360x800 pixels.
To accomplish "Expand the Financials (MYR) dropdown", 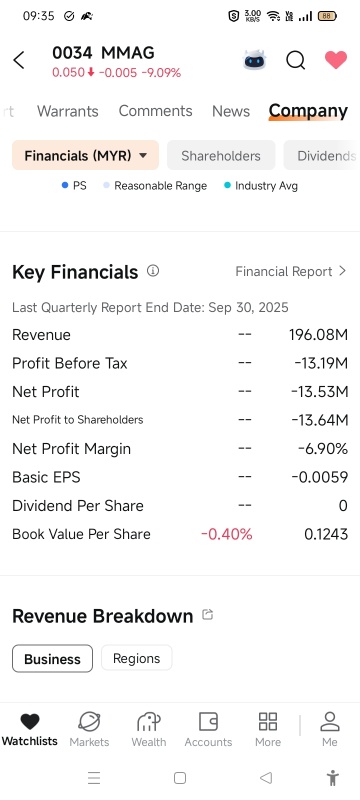I will [x=86, y=155].
